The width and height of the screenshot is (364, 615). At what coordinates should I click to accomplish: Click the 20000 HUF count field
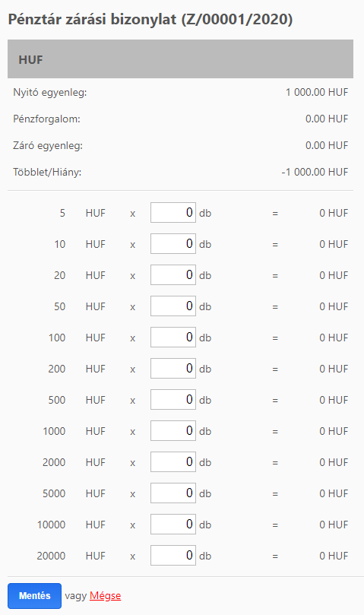pos(173,556)
